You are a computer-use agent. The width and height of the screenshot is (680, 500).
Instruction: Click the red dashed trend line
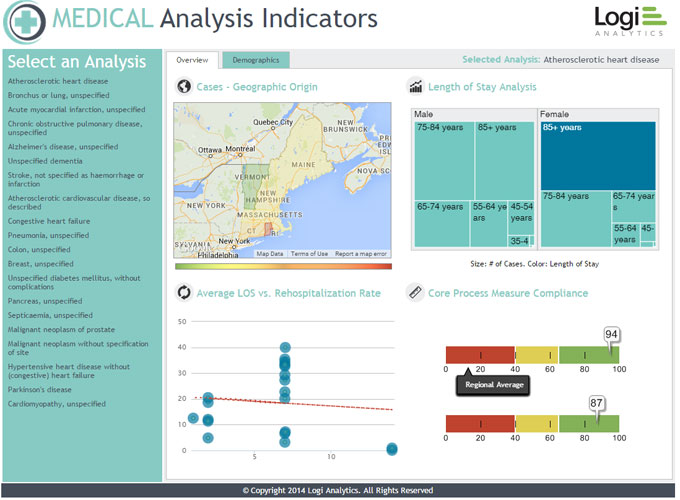(294, 403)
